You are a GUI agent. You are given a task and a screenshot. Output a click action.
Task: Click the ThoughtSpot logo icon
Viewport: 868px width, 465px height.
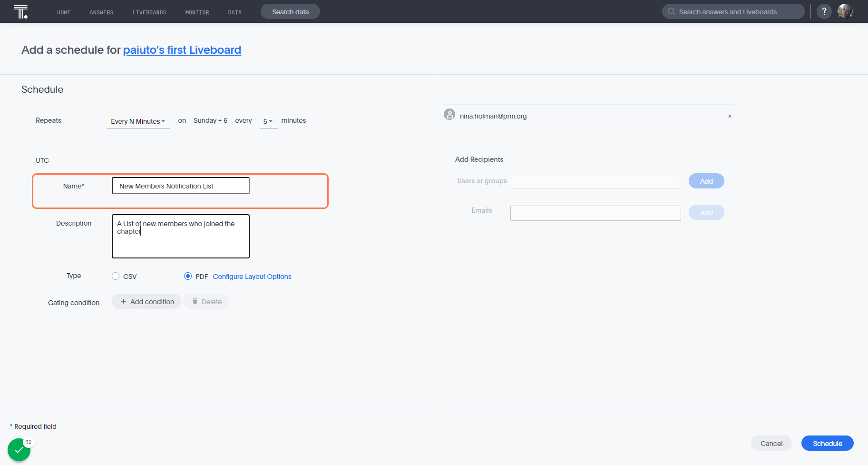click(21, 11)
